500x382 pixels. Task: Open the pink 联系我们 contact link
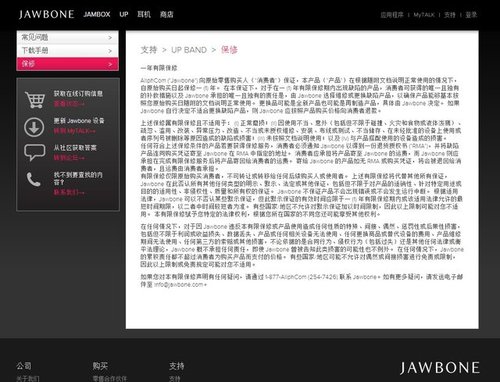[69, 192]
